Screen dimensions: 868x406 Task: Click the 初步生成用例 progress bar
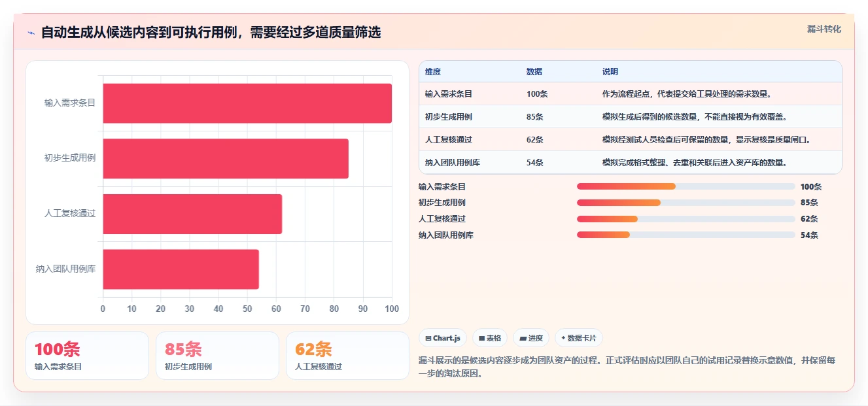(x=686, y=203)
